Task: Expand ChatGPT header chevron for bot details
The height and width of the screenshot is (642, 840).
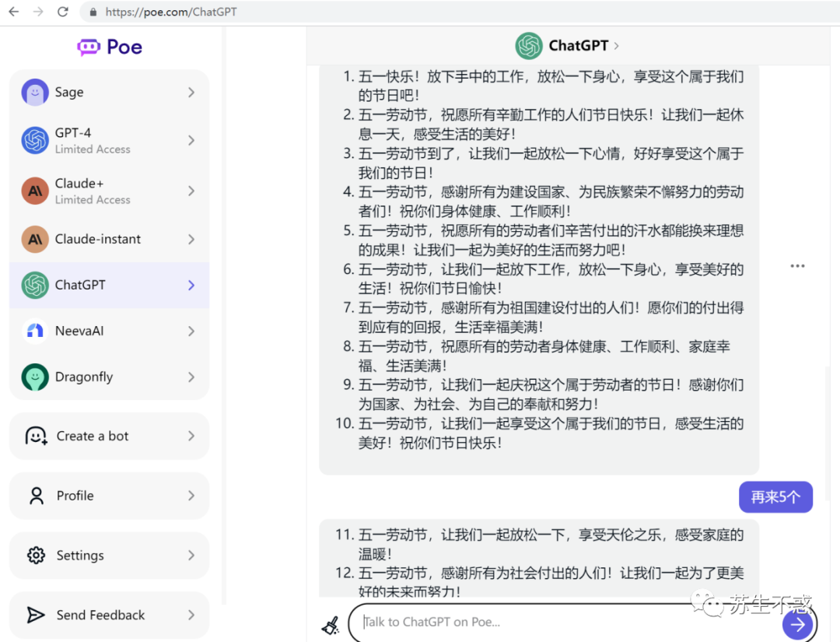Action: coord(617,46)
